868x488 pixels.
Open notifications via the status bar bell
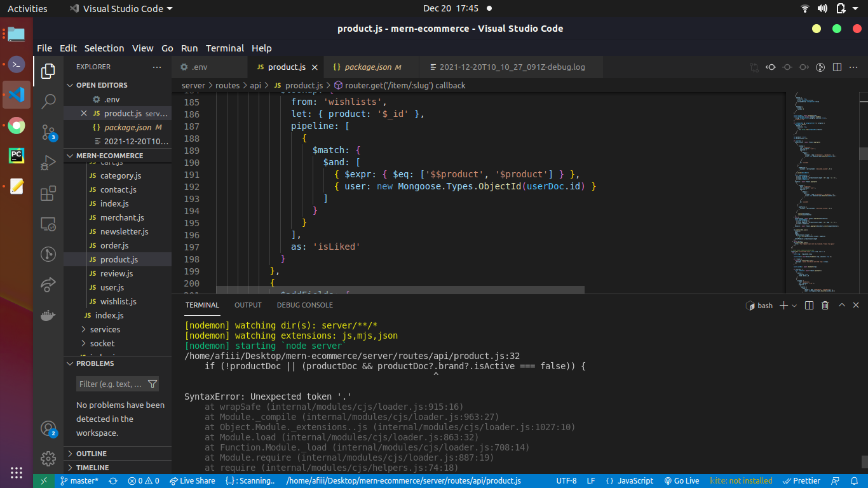pos(854,481)
